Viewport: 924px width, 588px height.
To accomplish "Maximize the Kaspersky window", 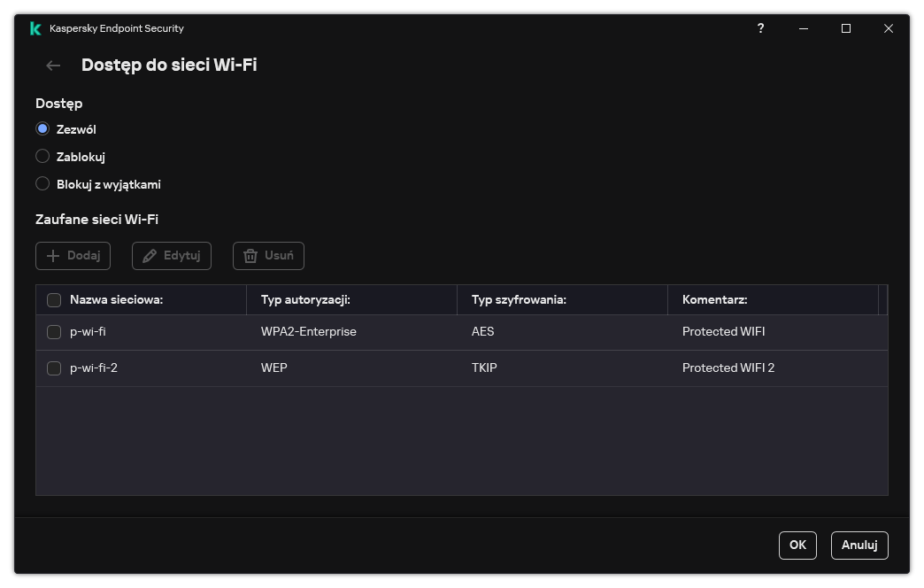I will point(846,28).
